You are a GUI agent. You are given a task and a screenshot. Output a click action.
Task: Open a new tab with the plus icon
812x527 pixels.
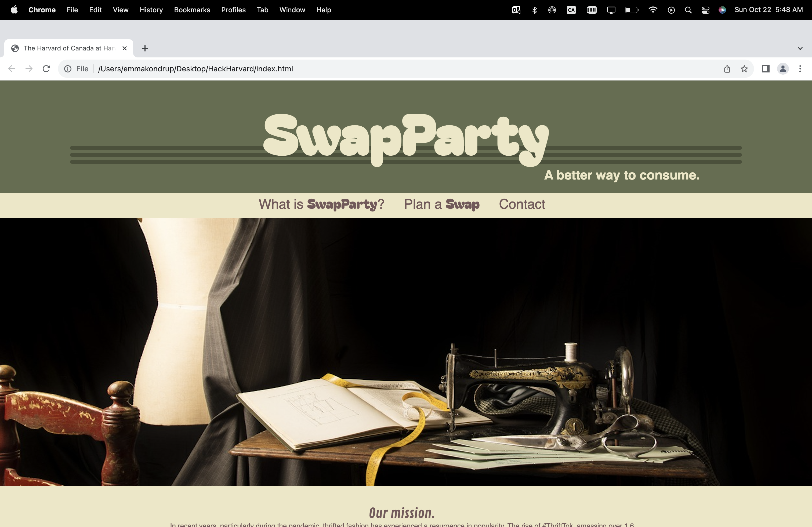(145, 48)
